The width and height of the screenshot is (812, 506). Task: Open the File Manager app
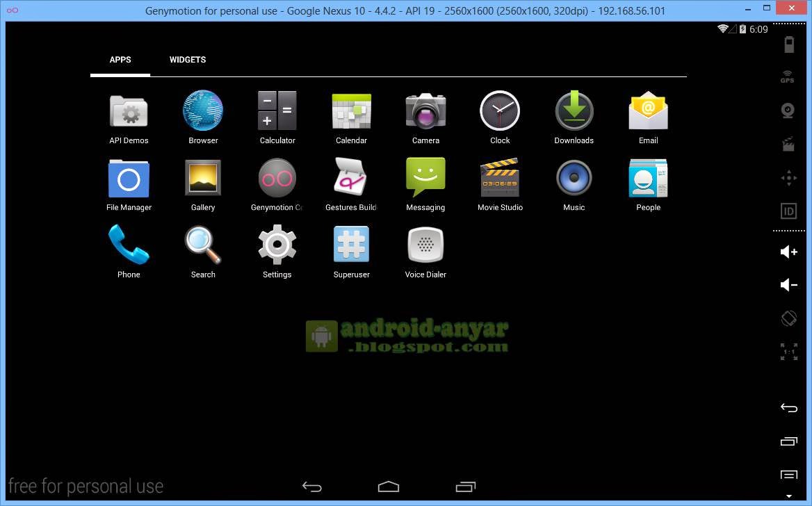click(x=129, y=184)
